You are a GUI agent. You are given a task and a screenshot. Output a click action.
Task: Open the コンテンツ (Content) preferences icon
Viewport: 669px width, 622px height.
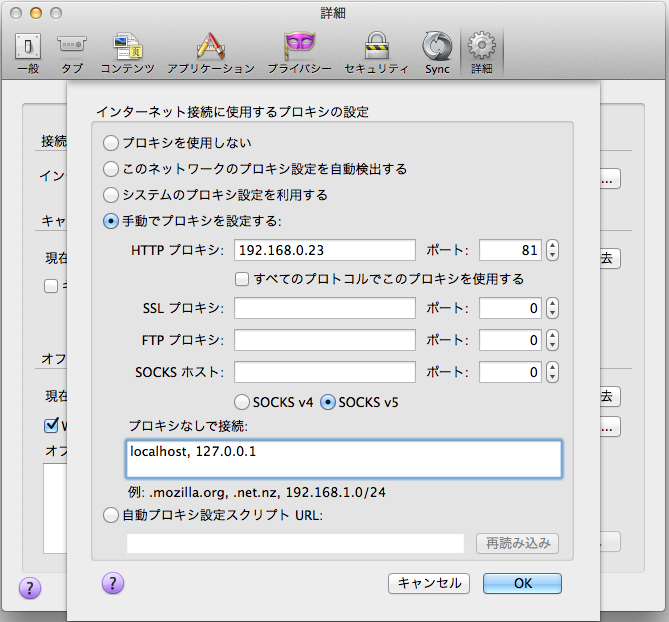[127, 52]
